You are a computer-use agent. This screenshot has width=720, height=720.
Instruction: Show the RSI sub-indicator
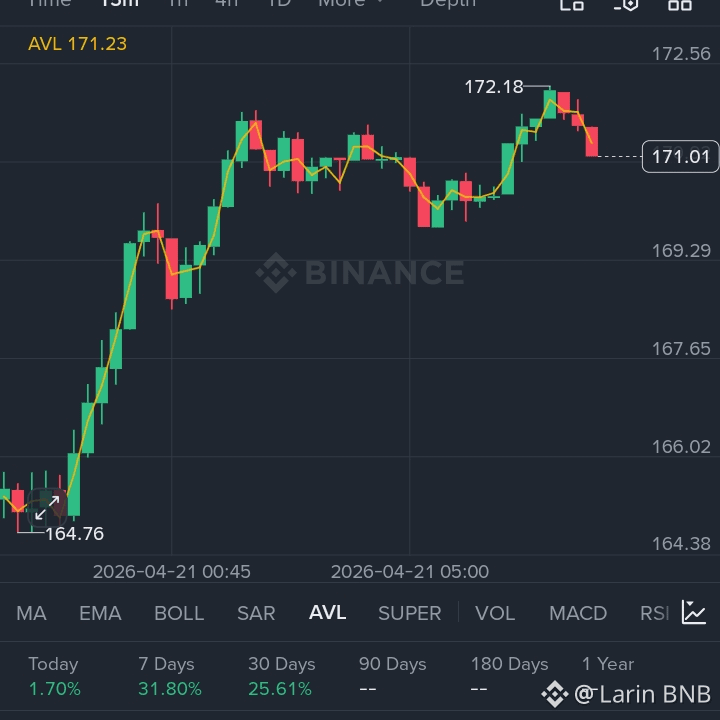coord(654,613)
